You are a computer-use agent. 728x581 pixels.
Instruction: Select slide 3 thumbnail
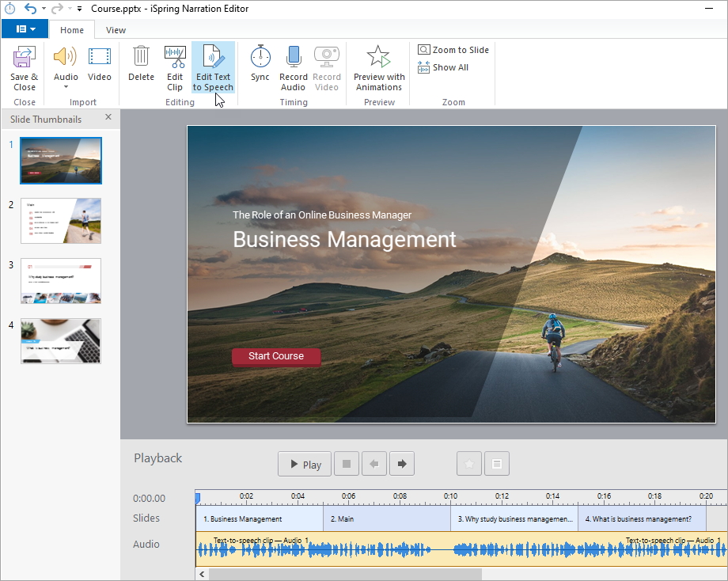point(61,280)
